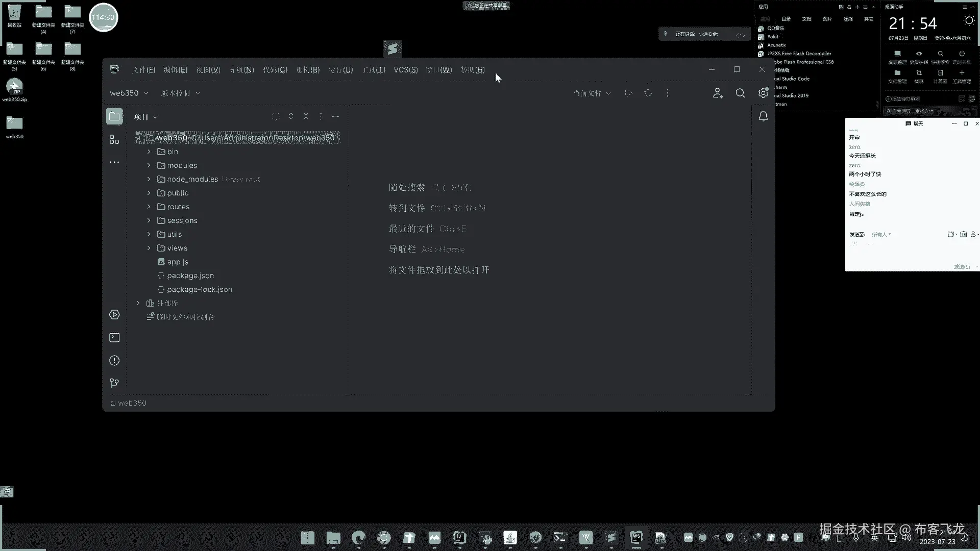Open IDE settings gear icon

click(x=763, y=93)
